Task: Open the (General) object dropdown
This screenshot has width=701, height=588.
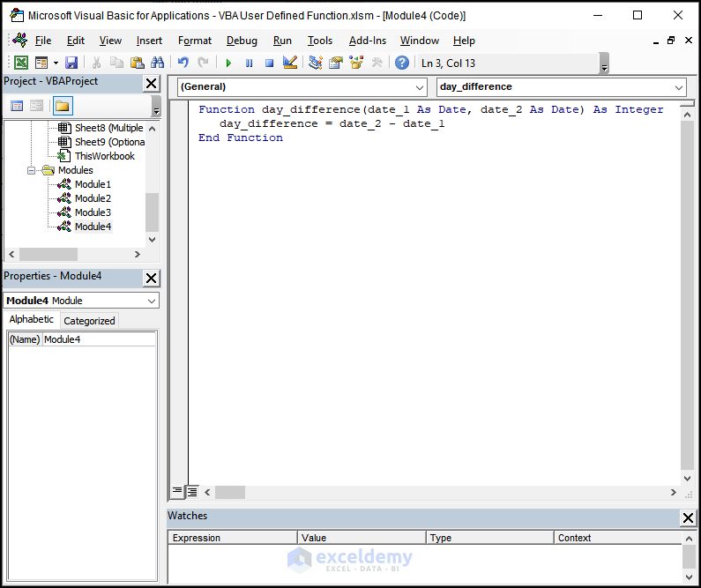Action: click(x=420, y=87)
